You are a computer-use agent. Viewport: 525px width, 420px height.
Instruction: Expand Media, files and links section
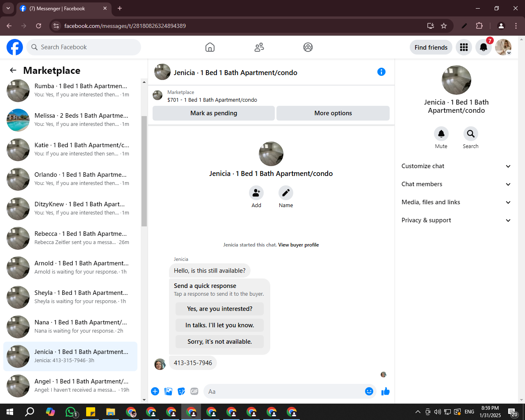[x=456, y=202]
